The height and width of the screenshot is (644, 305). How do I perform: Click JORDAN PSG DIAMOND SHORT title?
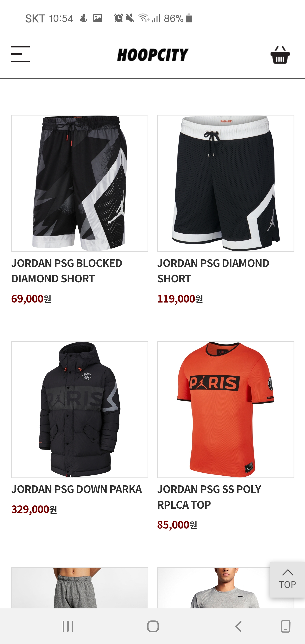[213, 271]
